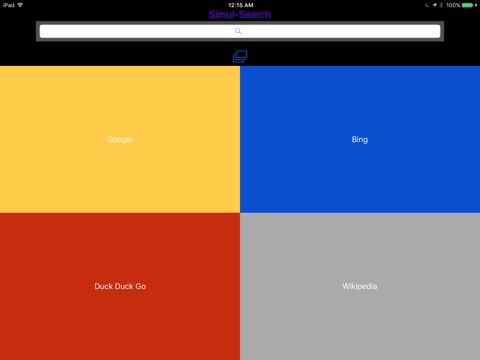Click the white search input field

[x=240, y=31]
